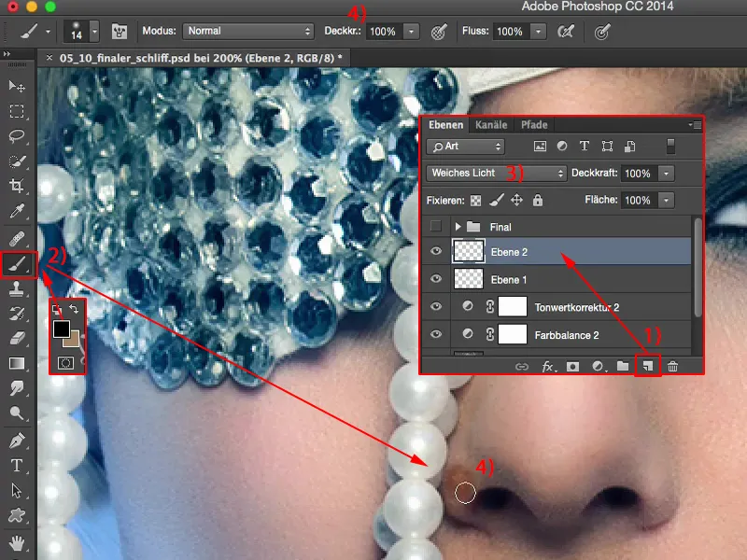
Task: Link layers icon
Action: [x=522, y=366]
